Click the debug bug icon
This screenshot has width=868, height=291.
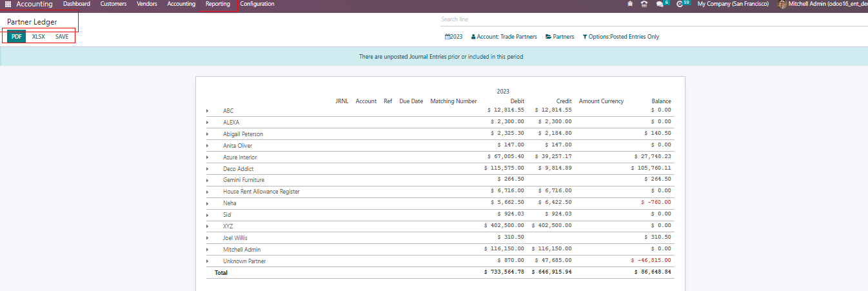pos(629,4)
